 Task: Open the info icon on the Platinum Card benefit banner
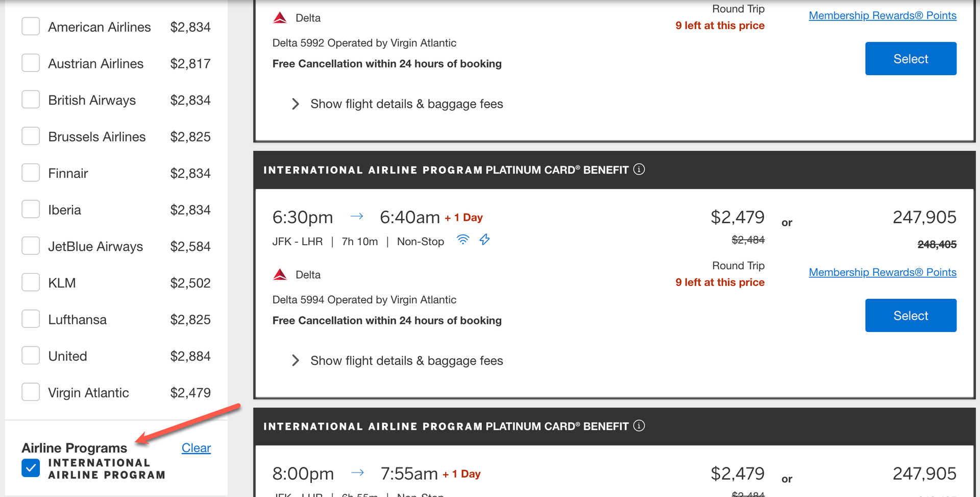pyautogui.click(x=640, y=169)
